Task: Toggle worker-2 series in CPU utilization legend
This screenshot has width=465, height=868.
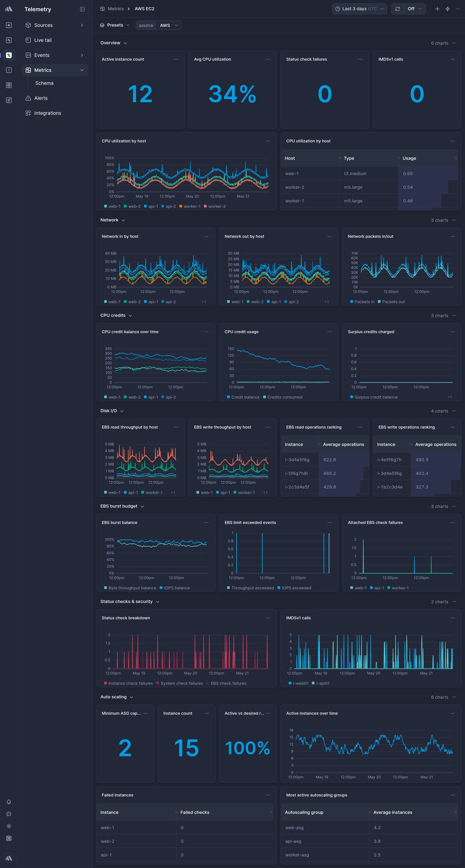Action: click(x=215, y=206)
